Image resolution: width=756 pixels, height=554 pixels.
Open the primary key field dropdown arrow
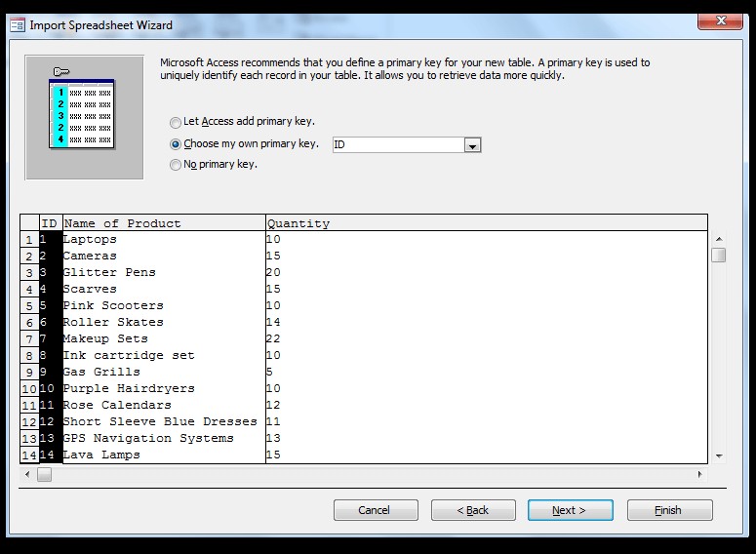pos(472,145)
